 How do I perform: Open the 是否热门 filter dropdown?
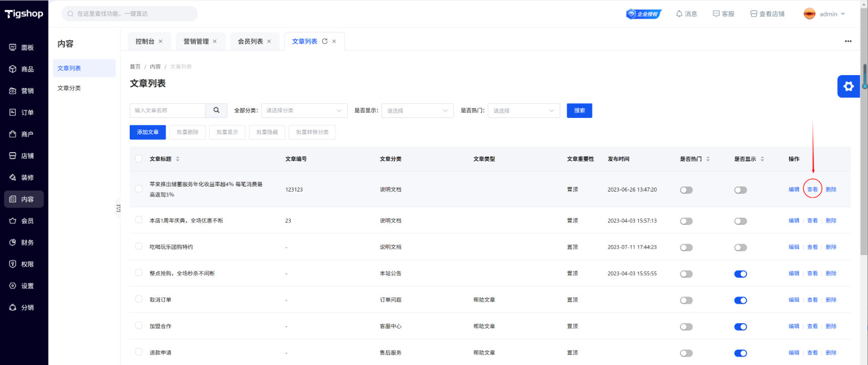(x=524, y=110)
